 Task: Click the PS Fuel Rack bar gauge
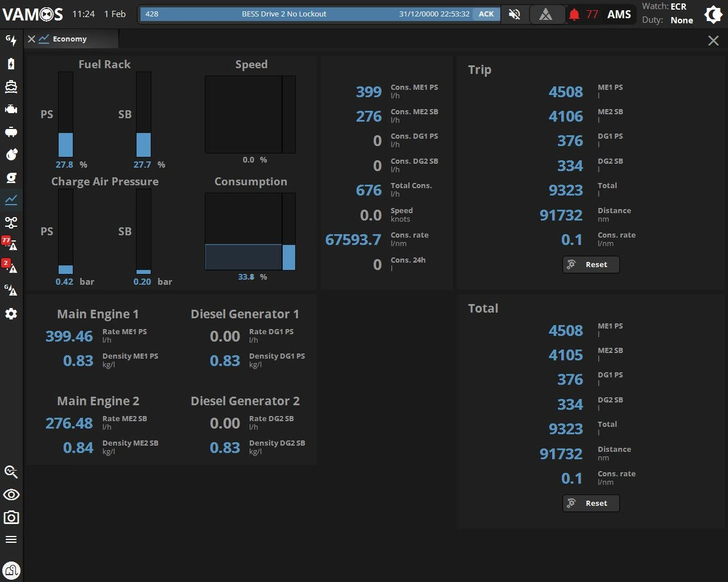tap(65, 114)
